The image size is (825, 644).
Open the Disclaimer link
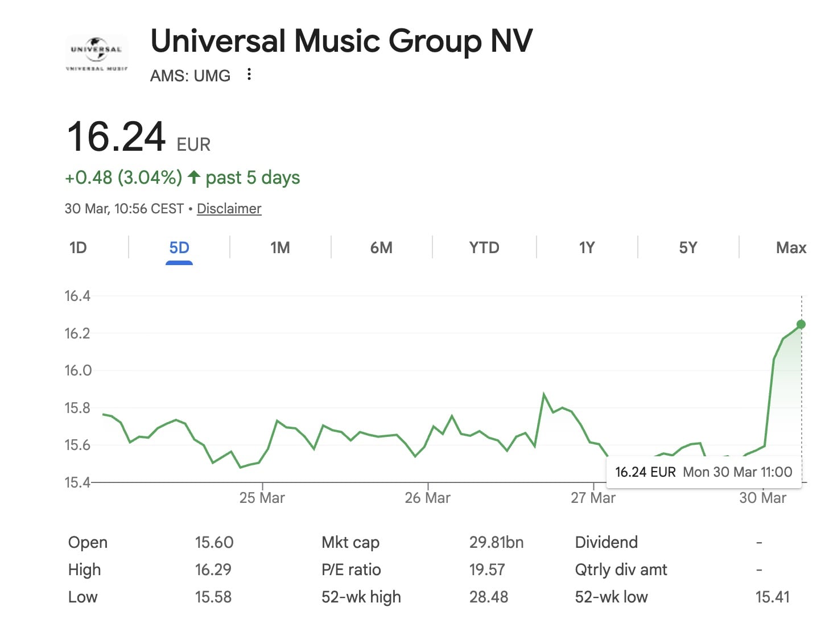point(229,209)
